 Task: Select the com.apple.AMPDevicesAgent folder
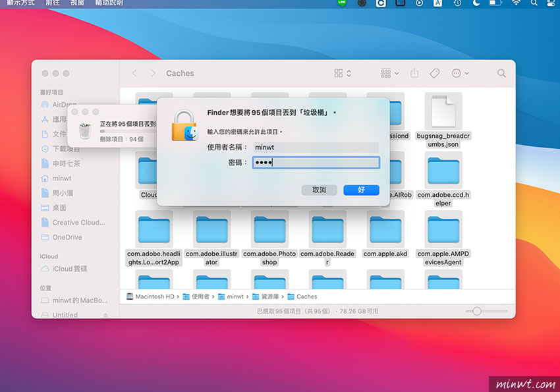[x=443, y=229]
